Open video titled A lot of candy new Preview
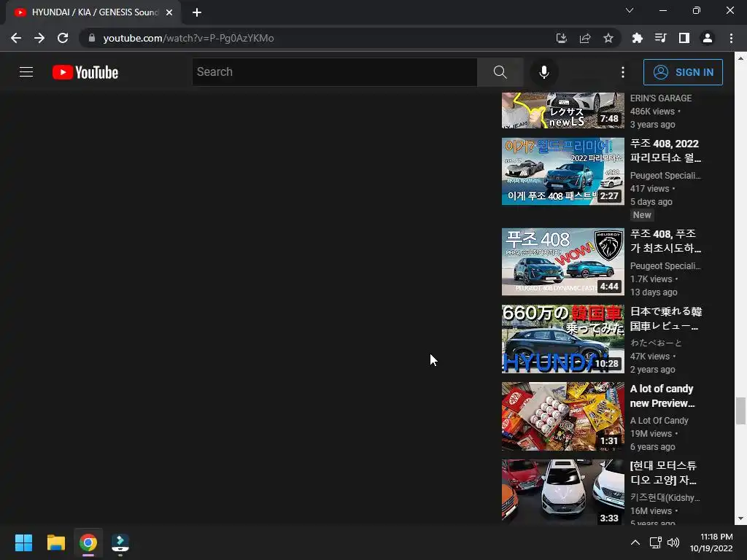The height and width of the screenshot is (560, 747). (662, 396)
